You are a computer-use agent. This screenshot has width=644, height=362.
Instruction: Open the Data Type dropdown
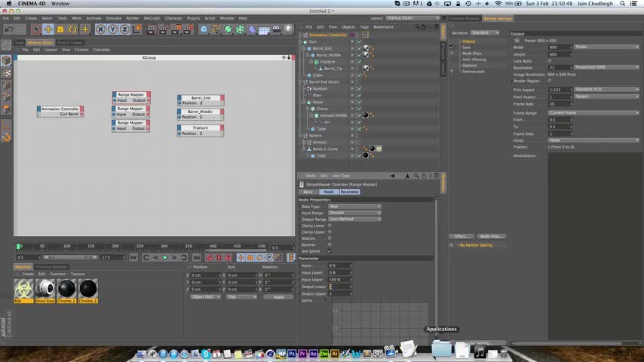coord(354,207)
